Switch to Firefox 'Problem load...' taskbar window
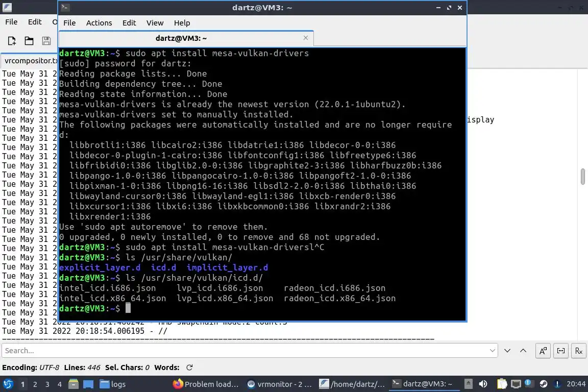588x392 pixels. pyautogui.click(x=206, y=384)
